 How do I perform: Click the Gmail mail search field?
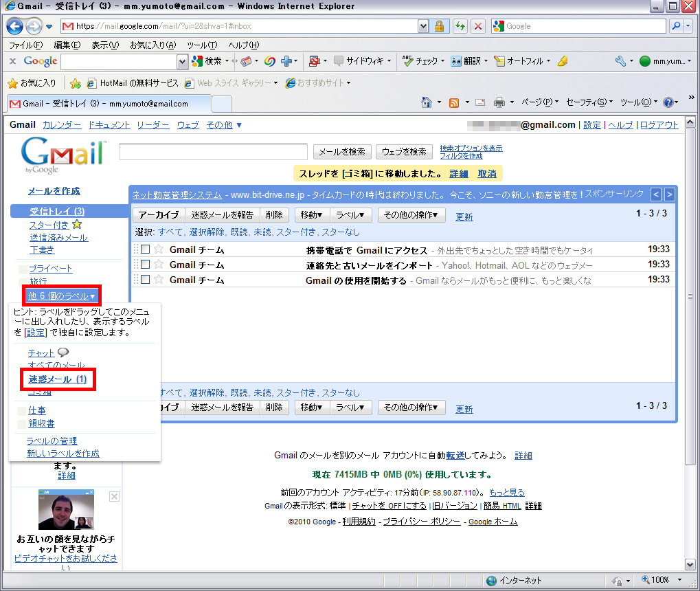point(214,152)
